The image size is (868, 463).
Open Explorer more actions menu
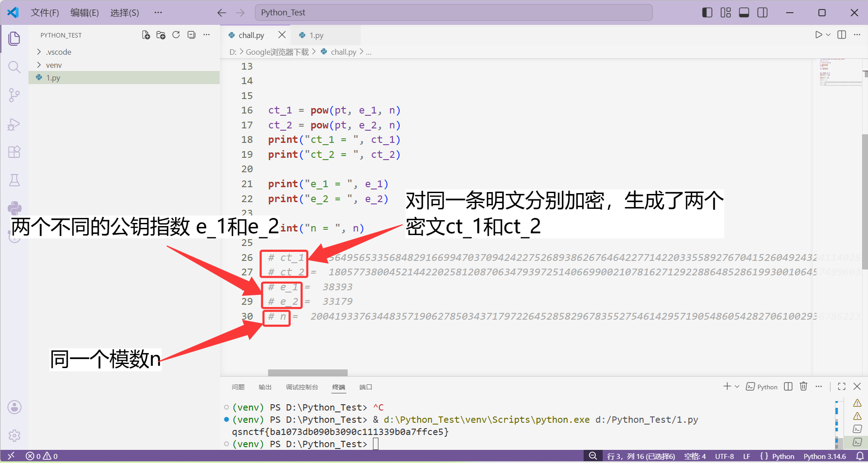pyautogui.click(x=207, y=35)
